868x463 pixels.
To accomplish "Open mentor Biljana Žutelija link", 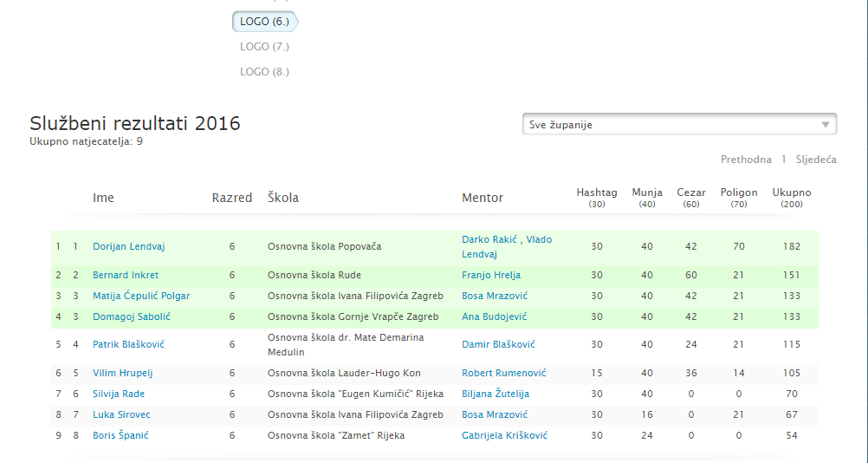I will coord(496,394).
